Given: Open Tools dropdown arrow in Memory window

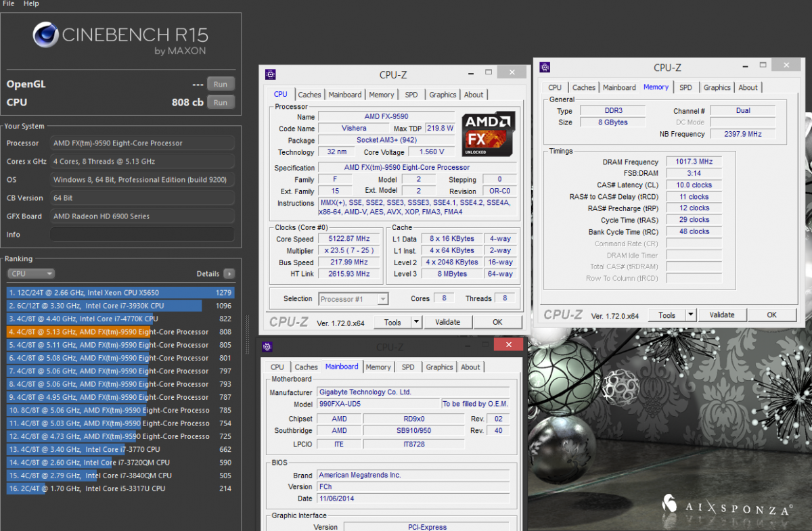Looking at the screenshot, I should coord(690,315).
